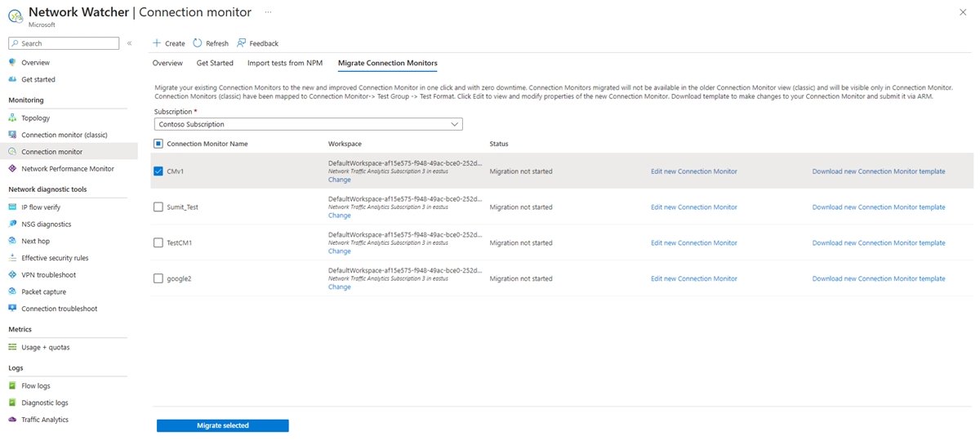Enable the google2 row checkbox
This screenshot has width=980, height=440.
click(158, 279)
